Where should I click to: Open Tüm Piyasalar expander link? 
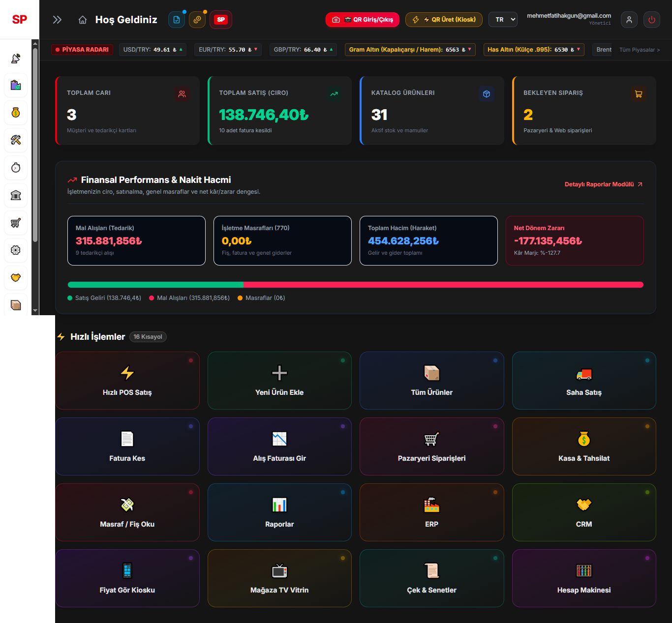640,50
